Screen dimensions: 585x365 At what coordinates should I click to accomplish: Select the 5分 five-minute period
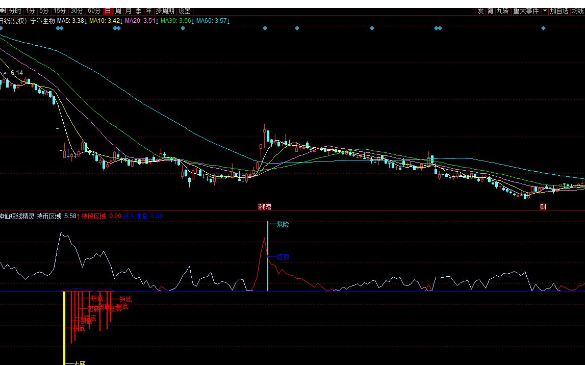click(44, 11)
